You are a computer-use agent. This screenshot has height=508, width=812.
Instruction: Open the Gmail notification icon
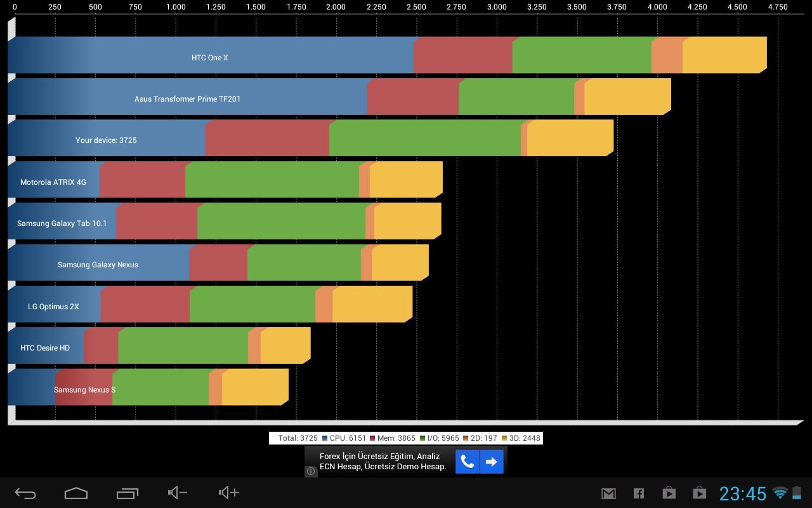tap(608, 493)
